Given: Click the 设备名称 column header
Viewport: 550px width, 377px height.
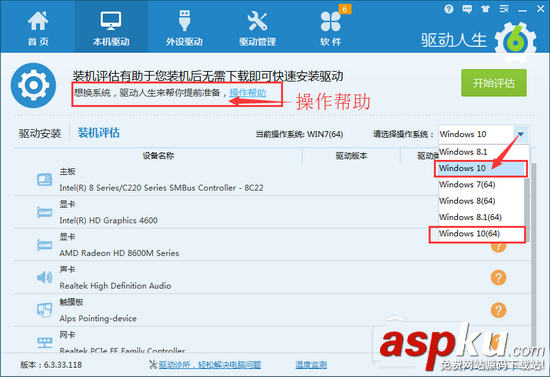Looking at the screenshot, I should (x=158, y=156).
